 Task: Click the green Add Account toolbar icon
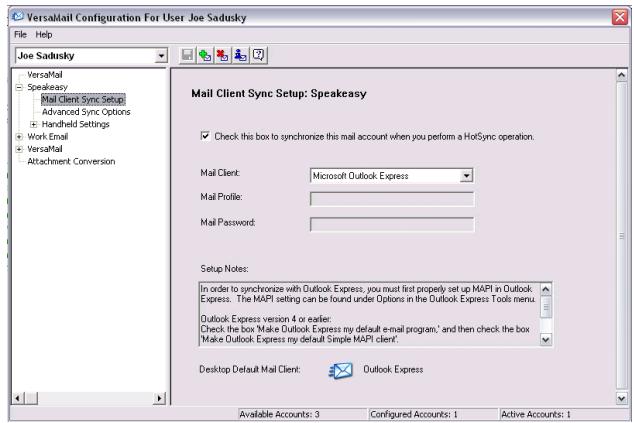(205, 55)
